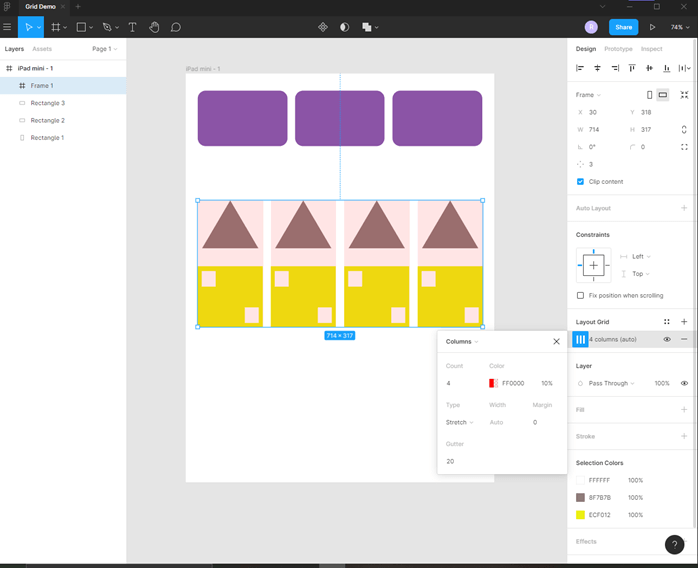
Task: Select the Hand tool
Action: tap(154, 27)
